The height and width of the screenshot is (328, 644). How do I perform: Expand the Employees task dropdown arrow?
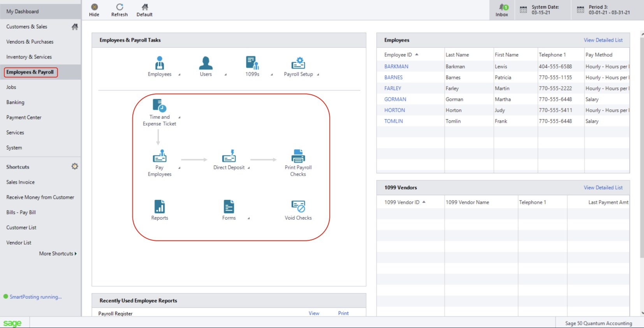(x=179, y=74)
